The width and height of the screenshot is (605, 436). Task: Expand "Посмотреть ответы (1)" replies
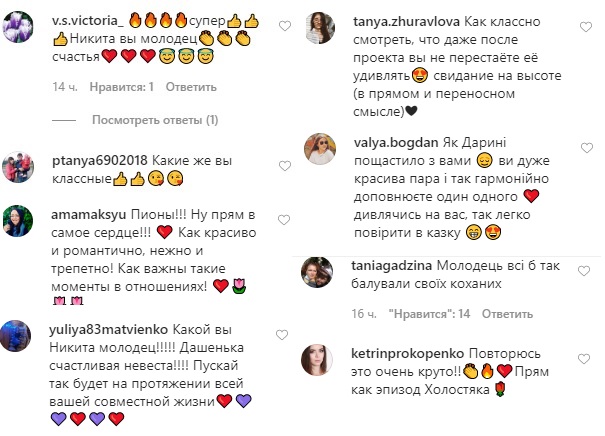154,121
